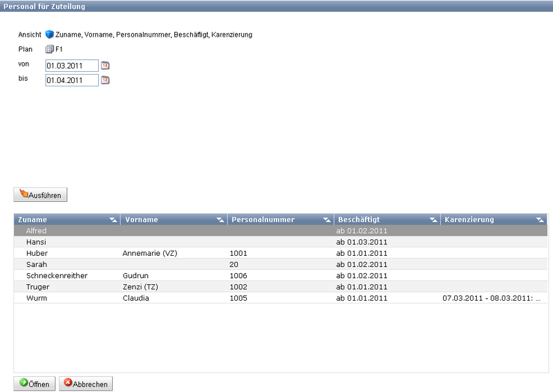
Task: Click the Ausführen button
Action: pyautogui.click(x=41, y=195)
